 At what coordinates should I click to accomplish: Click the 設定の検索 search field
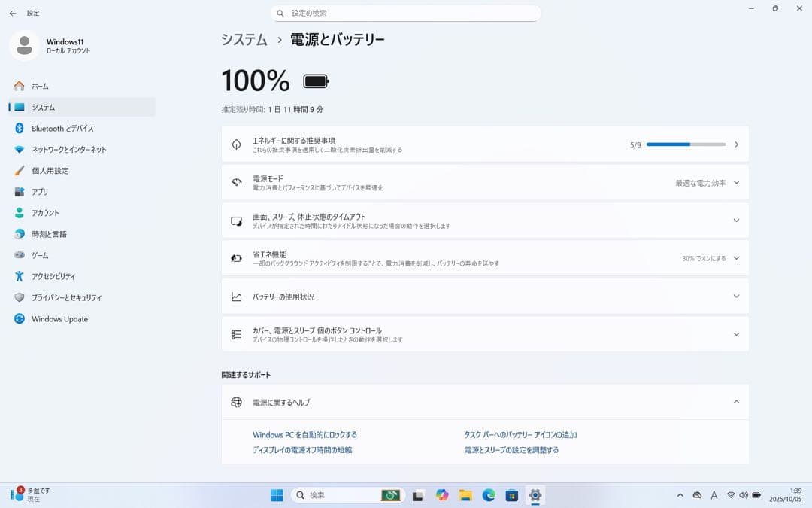pyautogui.click(x=406, y=13)
